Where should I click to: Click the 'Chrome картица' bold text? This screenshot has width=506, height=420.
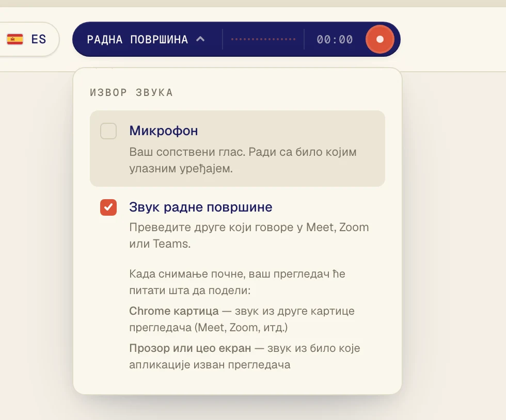pos(174,311)
